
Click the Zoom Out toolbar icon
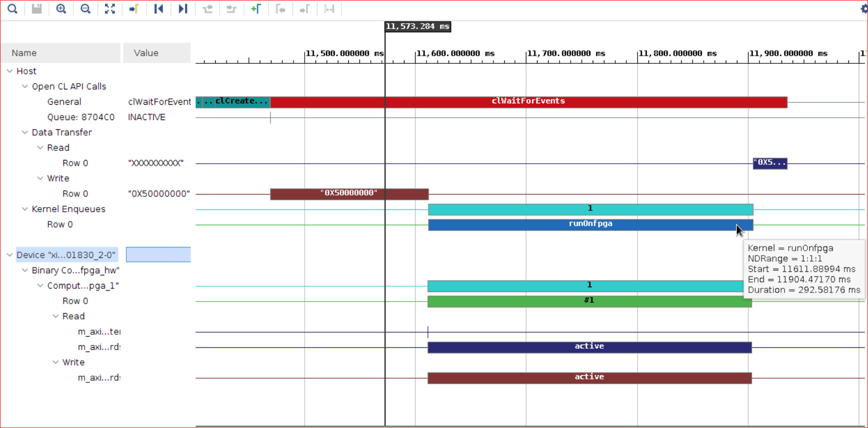(x=86, y=9)
